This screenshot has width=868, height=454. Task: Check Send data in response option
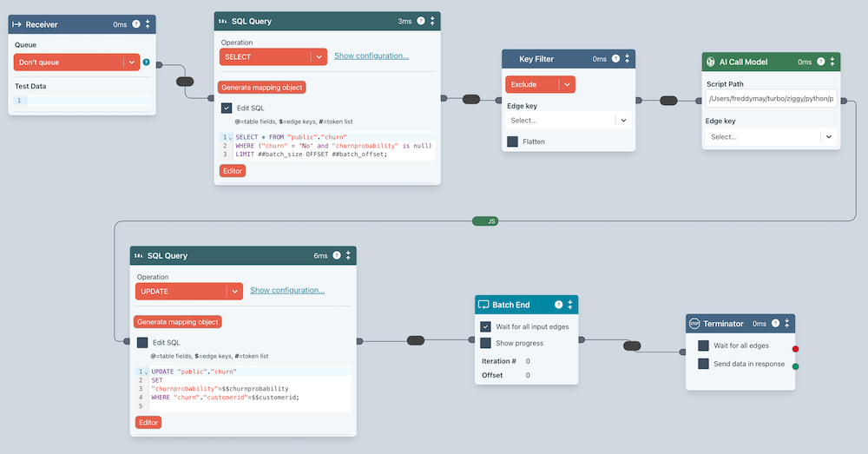(x=704, y=364)
